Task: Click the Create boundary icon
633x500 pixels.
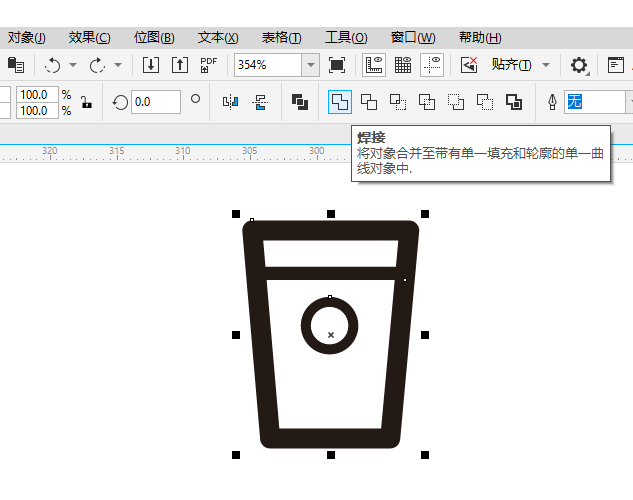Action: coord(514,102)
